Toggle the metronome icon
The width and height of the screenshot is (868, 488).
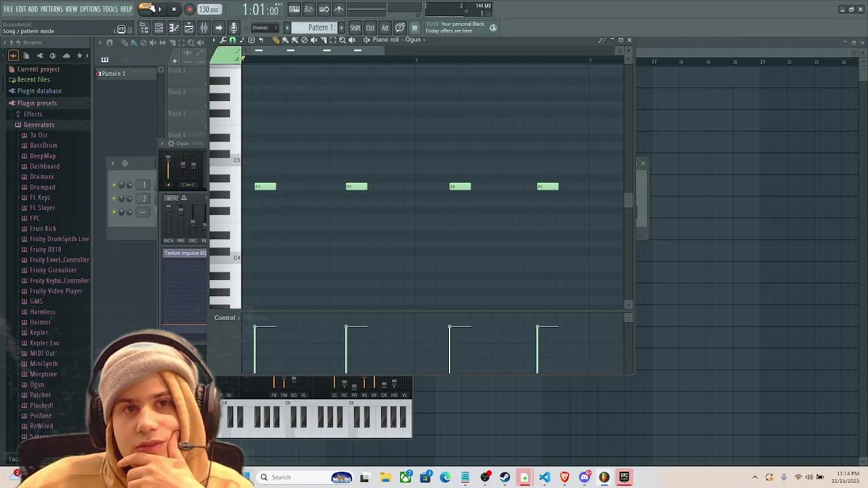[339, 9]
